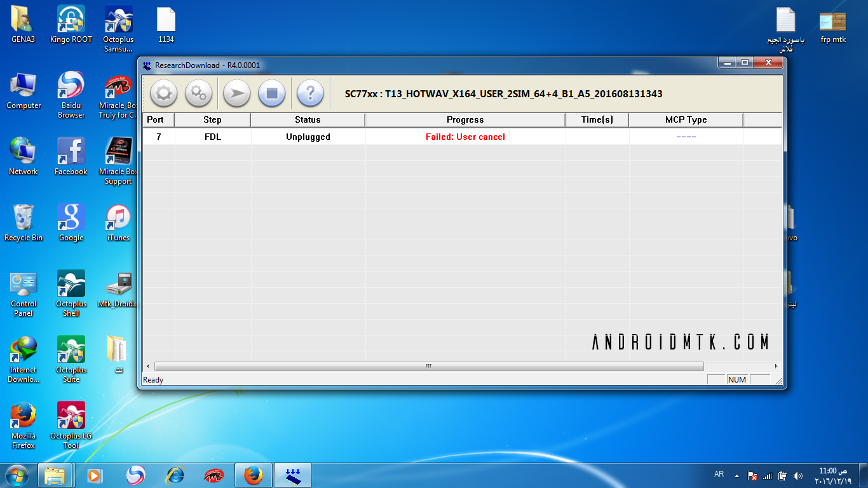Select the Computer desktop icon
This screenshot has width=868, height=488.
24,91
